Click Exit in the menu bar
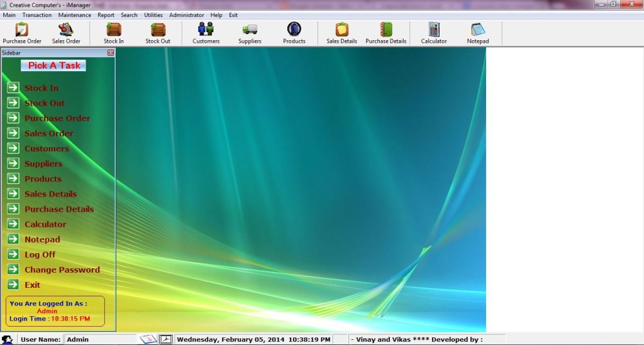 (233, 15)
